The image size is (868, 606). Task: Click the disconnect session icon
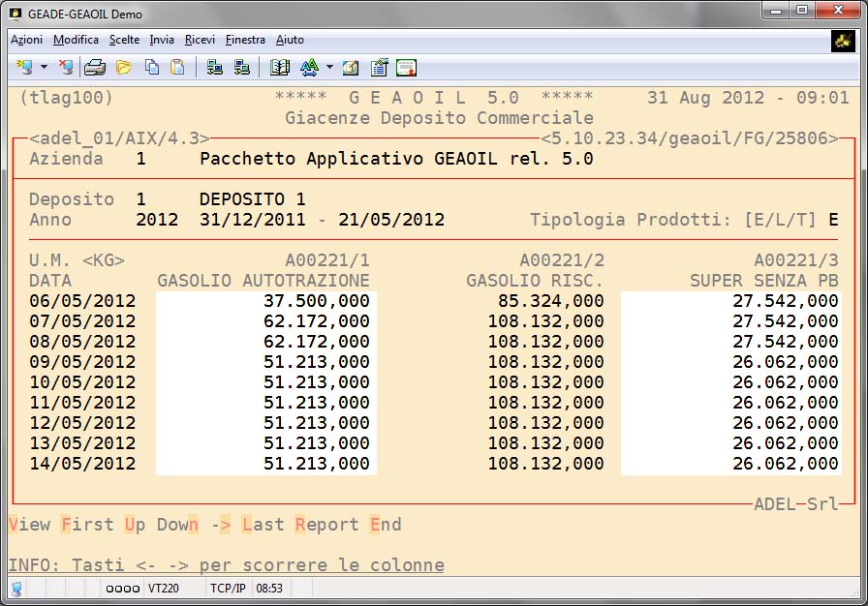coord(65,68)
